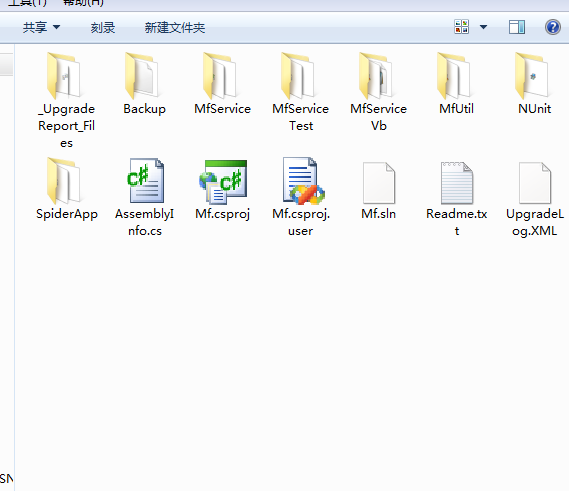Image resolution: width=569 pixels, height=491 pixels.
Task: Click the 新建文件夹 new folder button
Action: (x=175, y=28)
